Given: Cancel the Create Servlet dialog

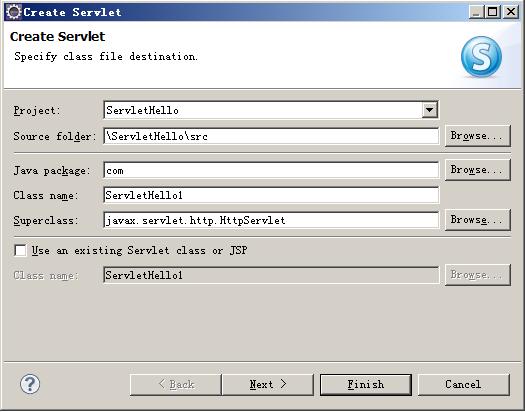Looking at the screenshot, I should pyautogui.click(x=464, y=385).
